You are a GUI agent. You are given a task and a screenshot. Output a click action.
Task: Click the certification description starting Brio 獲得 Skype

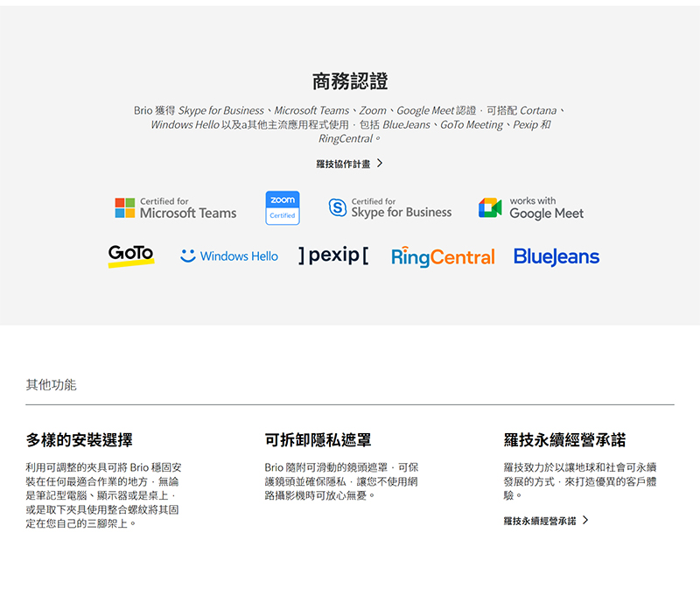tap(350, 124)
